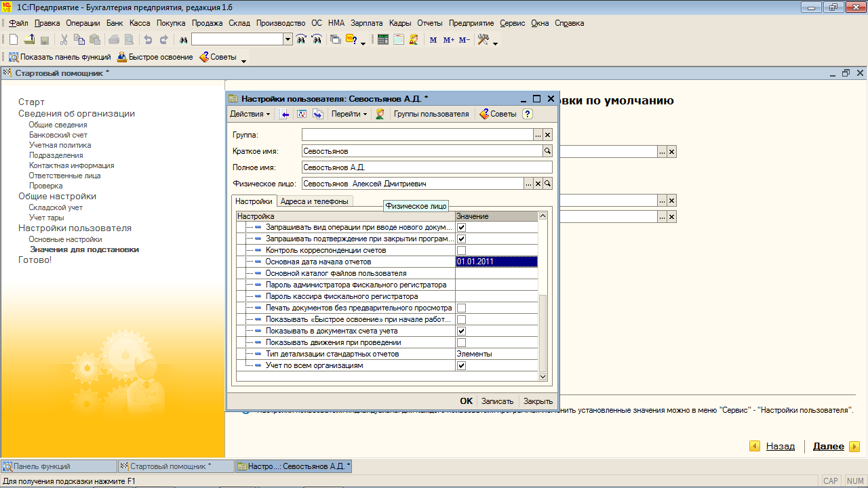Open dropdown arrow beside tools icon
868x488 pixels.
pyautogui.click(x=495, y=44)
